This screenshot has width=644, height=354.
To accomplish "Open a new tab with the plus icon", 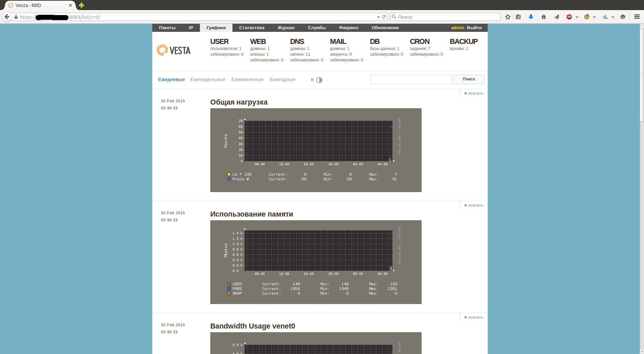I will (x=82, y=5).
